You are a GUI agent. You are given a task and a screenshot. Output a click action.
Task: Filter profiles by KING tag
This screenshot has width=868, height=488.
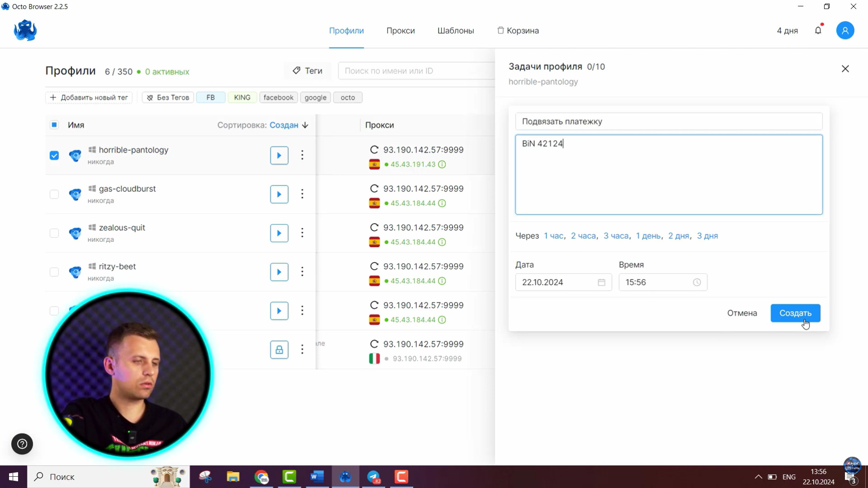click(242, 98)
